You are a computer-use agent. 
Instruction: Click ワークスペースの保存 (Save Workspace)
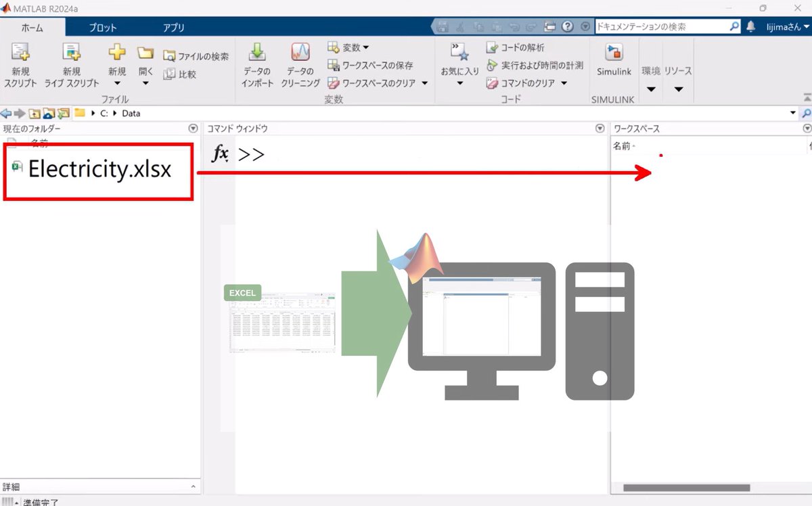click(370, 66)
